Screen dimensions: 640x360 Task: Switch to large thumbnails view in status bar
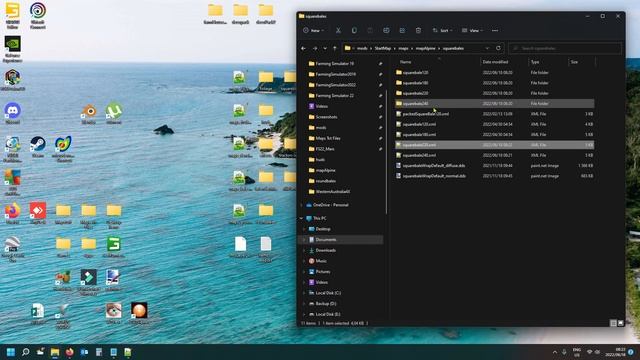[x=620, y=323]
